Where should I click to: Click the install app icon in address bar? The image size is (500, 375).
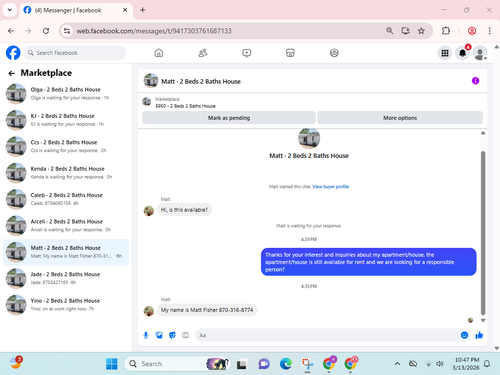tap(406, 31)
